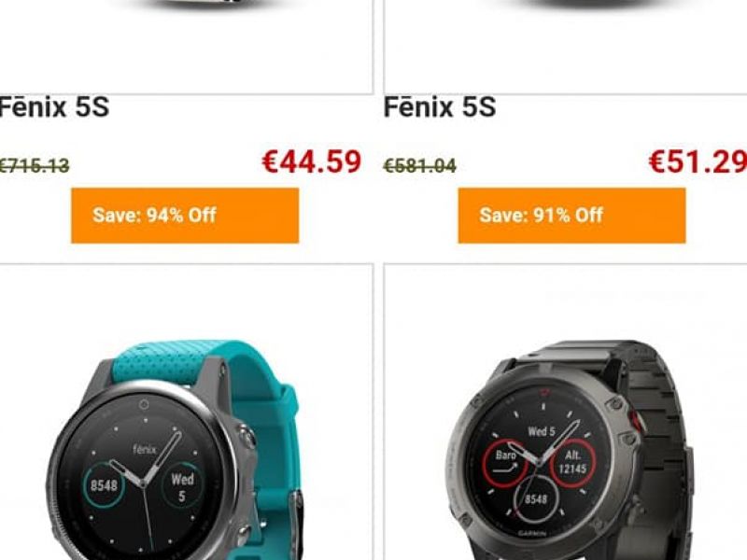Click the Wed 5 date dial on turquoise watch
Viewport: 747px width, 560px height.
(x=182, y=486)
